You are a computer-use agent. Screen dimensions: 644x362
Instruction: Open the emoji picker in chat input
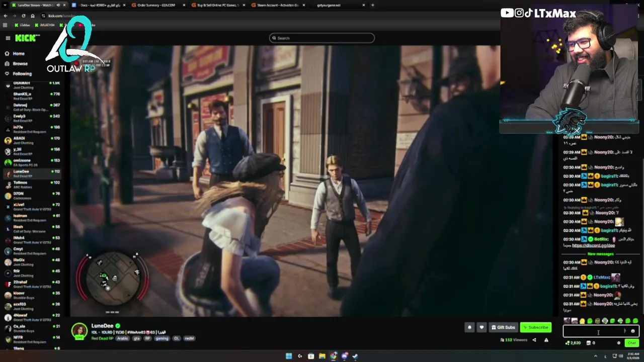[x=633, y=331]
